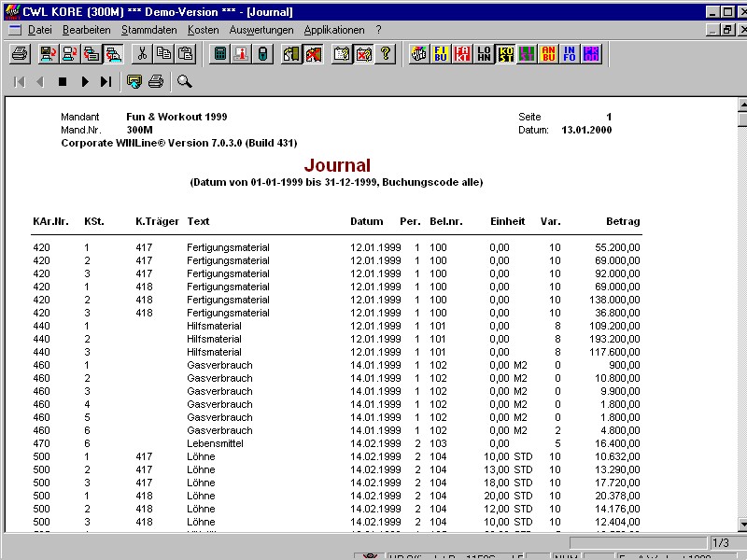Image resolution: width=747 pixels, height=560 pixels.
Task: Open the calculator tool
Action: point(220,54)
